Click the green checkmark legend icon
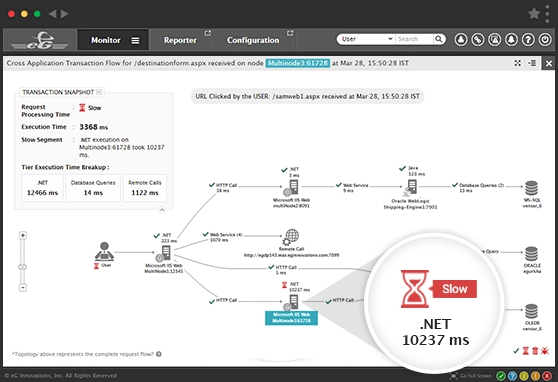The height and width of the screenshot is (382, 558). tap(516, 351)
